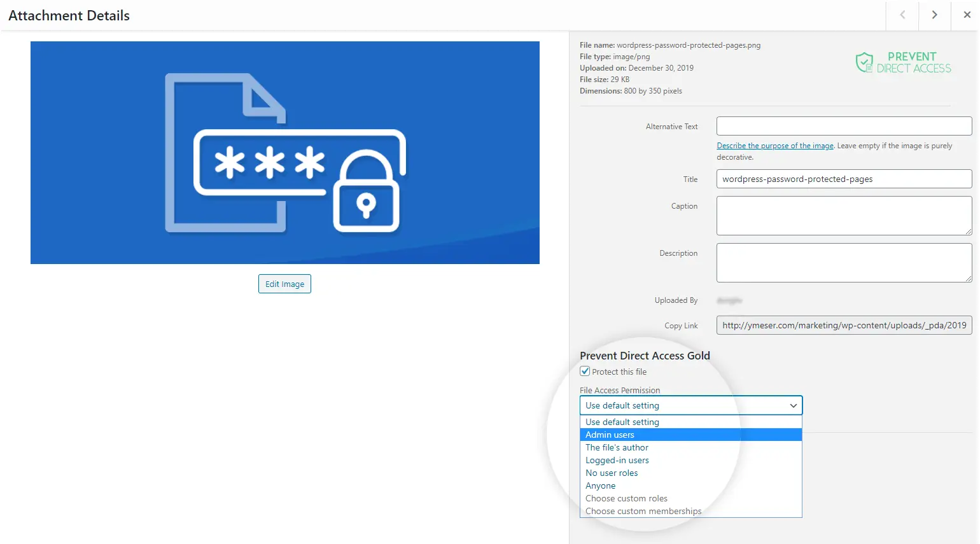Choose 'Choose custom roles' option
Screen dimensions: 980x544
point(691,498)
